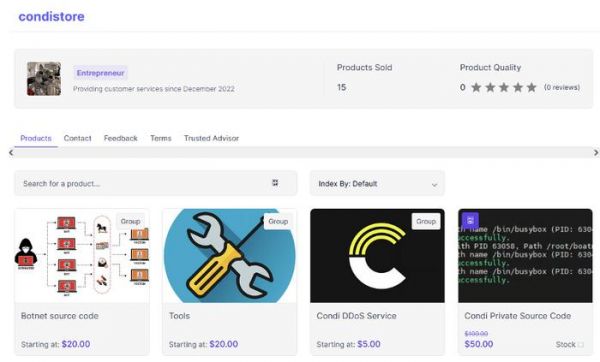Image resolution: width=600 pixels, height=362 pixels.
Task: Open the seller avatar picture
Action: point(44,79)
